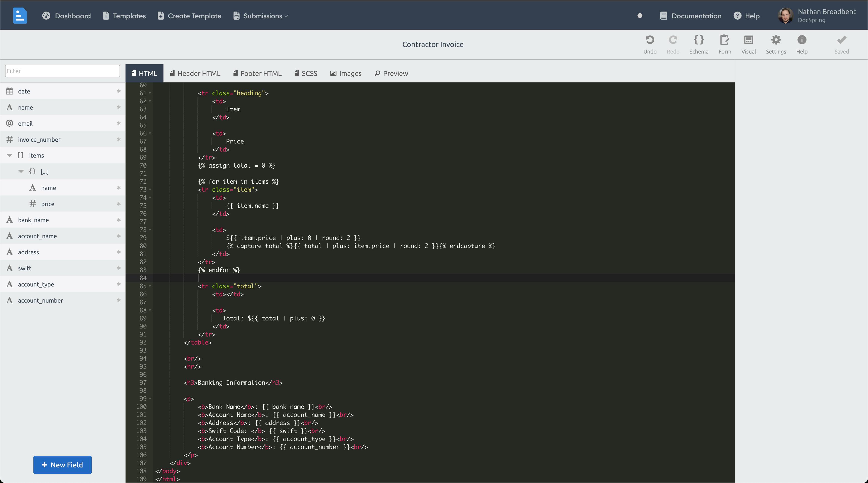
Task: Toggle required asterisk for invoice_number field
Action: click(x=119, y=139)
